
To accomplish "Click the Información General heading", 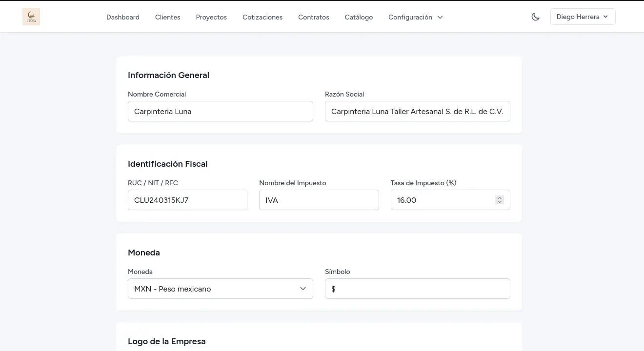I will coord(168,75).
